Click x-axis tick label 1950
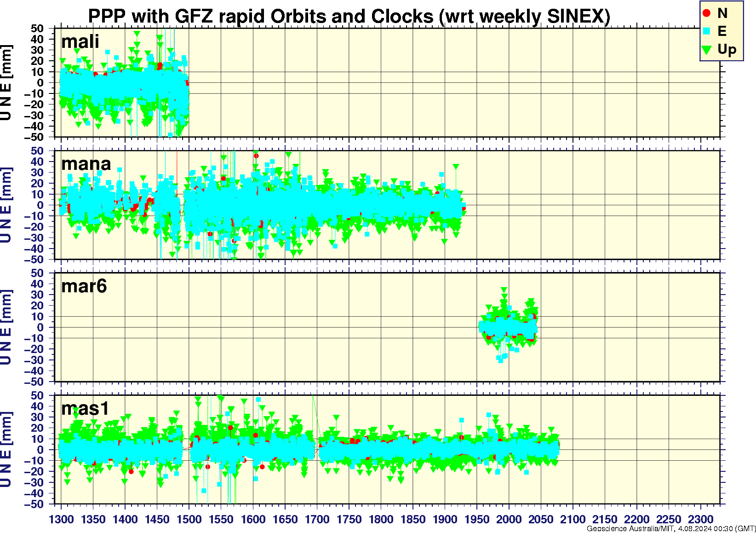This screenshot has width=756, height=533. tap(477, 519)
